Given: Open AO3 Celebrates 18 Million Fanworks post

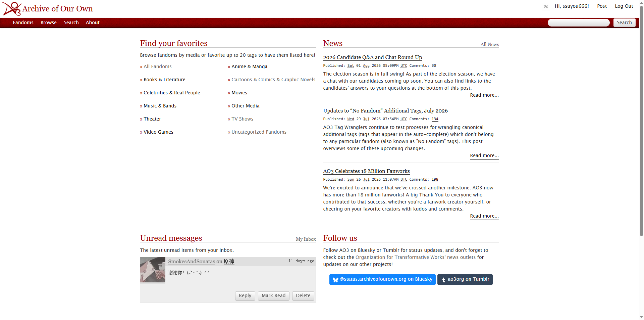Looking at the screenshot, I should 366,171.
